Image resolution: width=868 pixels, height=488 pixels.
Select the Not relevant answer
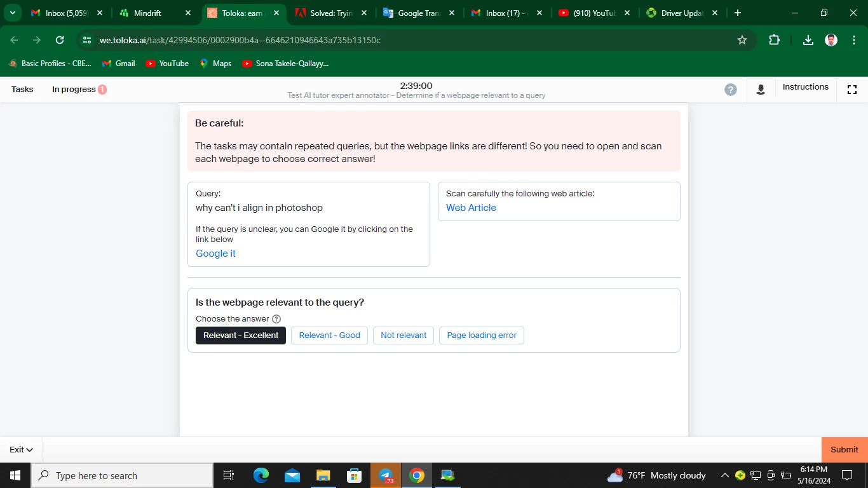pos(403,335)
